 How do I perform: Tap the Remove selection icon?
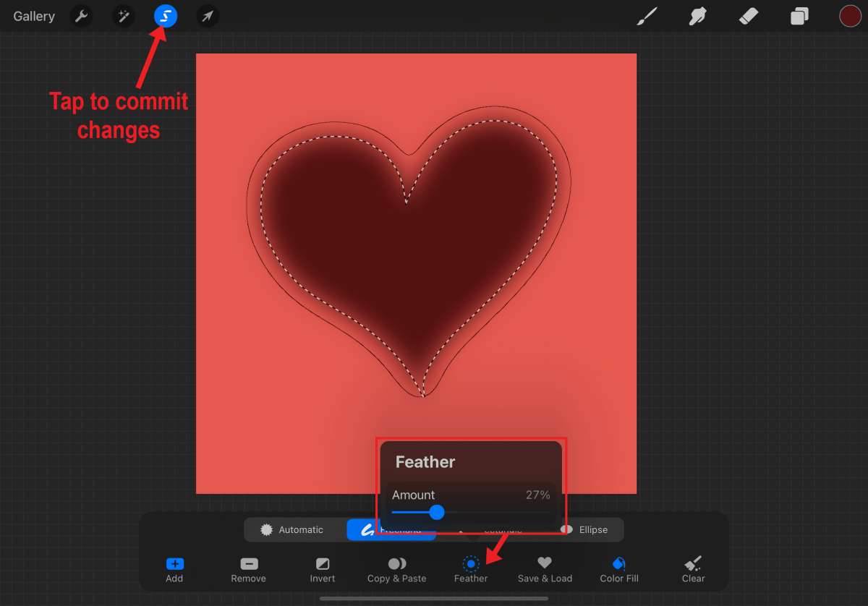tap(248, 568)
